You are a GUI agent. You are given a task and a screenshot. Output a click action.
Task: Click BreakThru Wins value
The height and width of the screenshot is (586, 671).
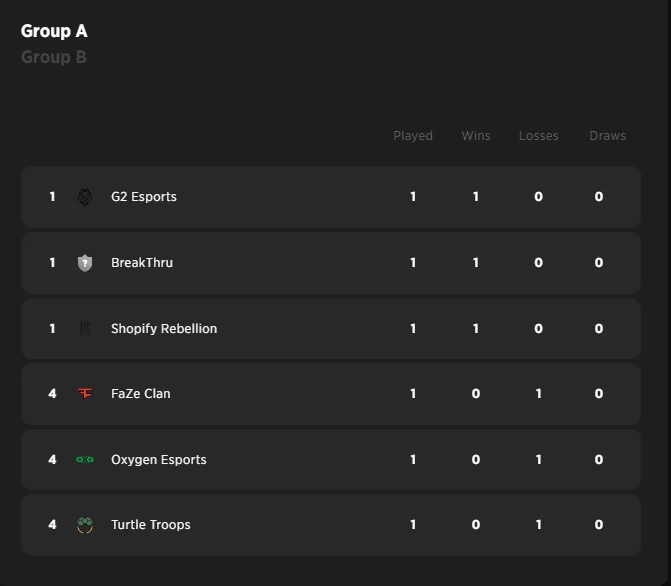[475, 262]
